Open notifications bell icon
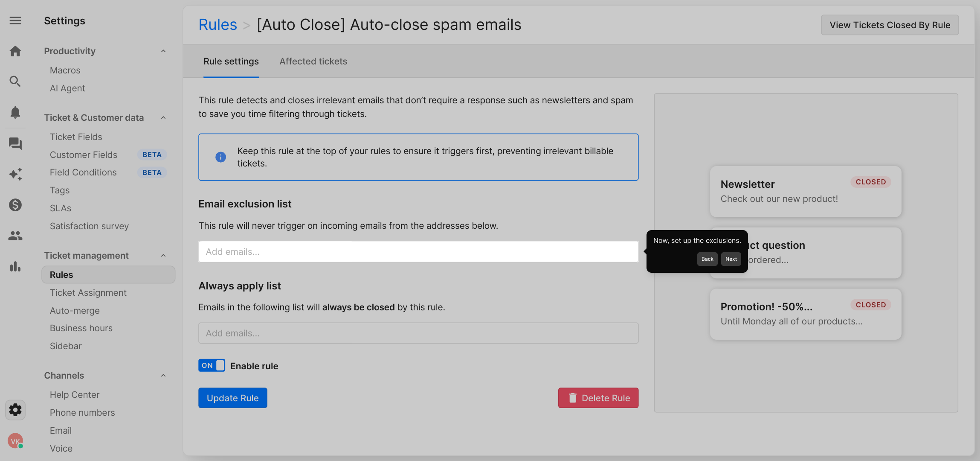 coord(15,112)
